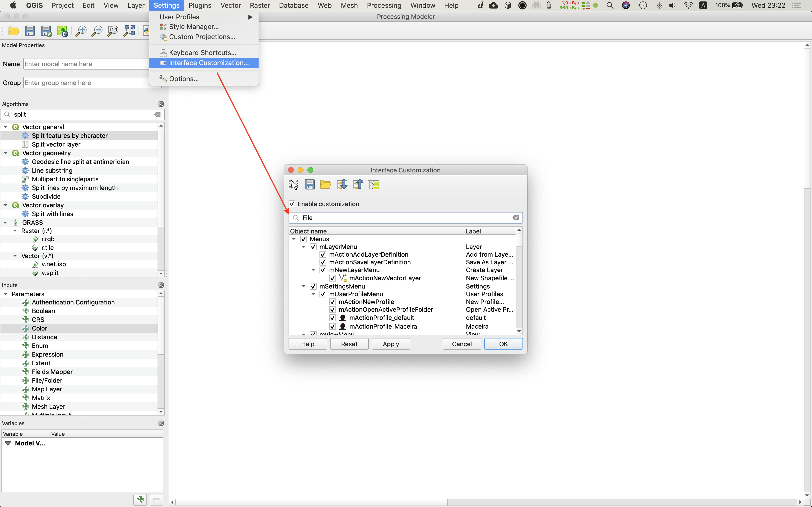Collapse the mSettingsMenu tree node
This screenshot has width=812, height=507.
click(x=303, y=286)
